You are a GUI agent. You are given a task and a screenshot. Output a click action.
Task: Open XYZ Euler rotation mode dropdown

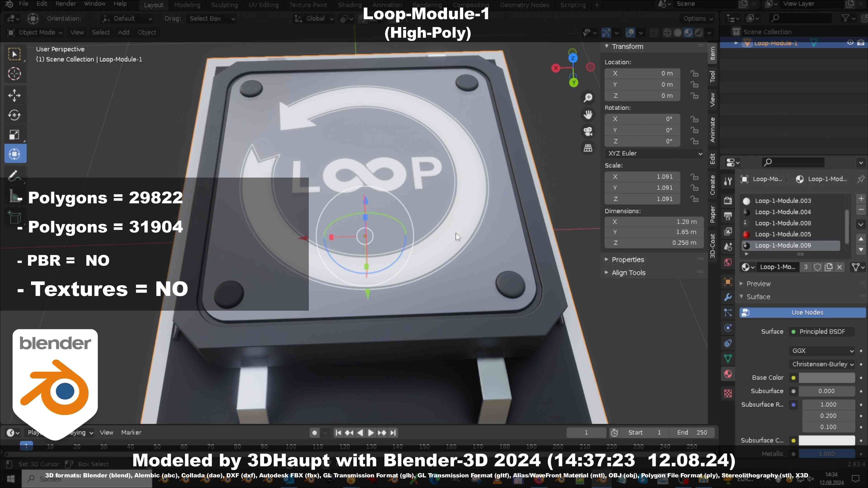pyautogui.click(x=654, y=153)
